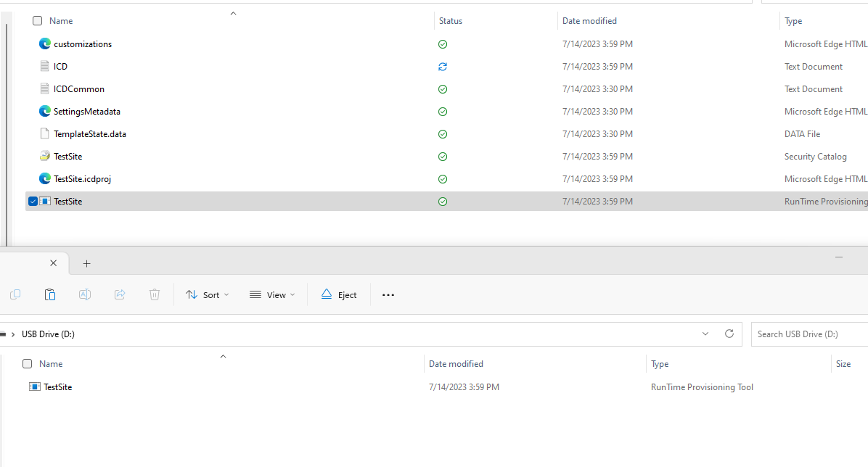Uncheck the selected TestSite item

tap(32, 201)
